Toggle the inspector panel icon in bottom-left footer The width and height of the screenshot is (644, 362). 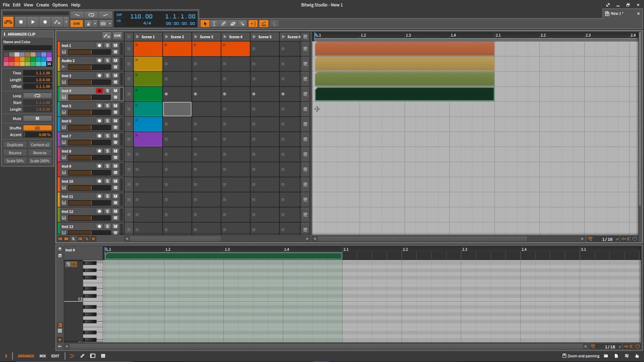point(6,356)
